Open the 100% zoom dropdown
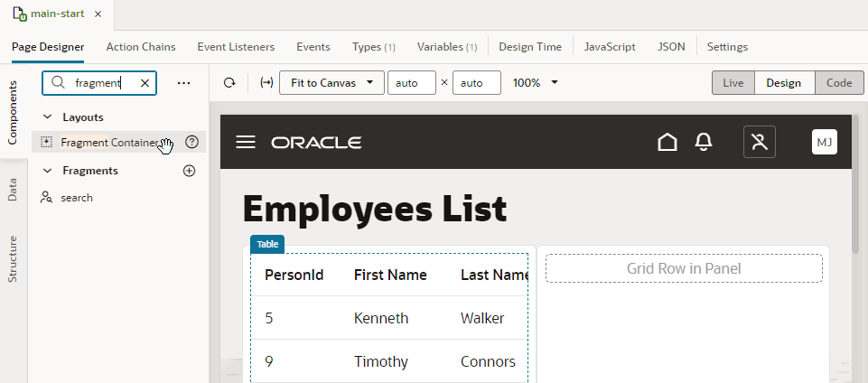 click(x=536, y=83)
